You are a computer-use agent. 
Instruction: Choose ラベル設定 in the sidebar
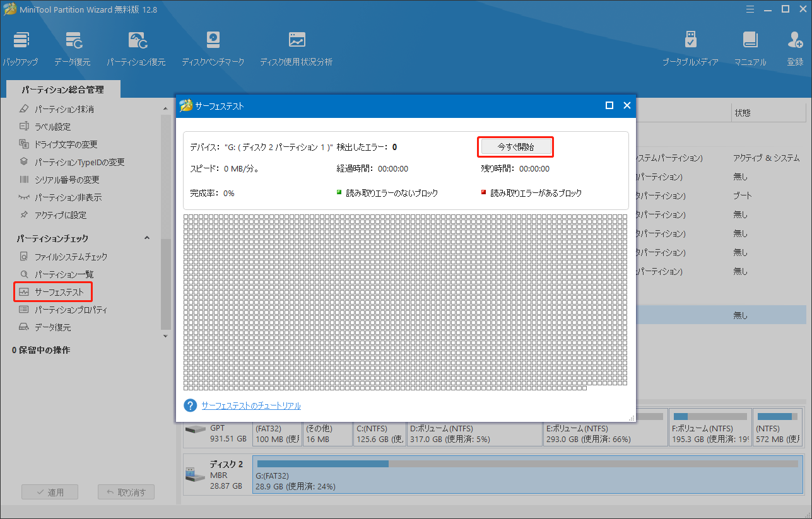(x=52, y=127)
